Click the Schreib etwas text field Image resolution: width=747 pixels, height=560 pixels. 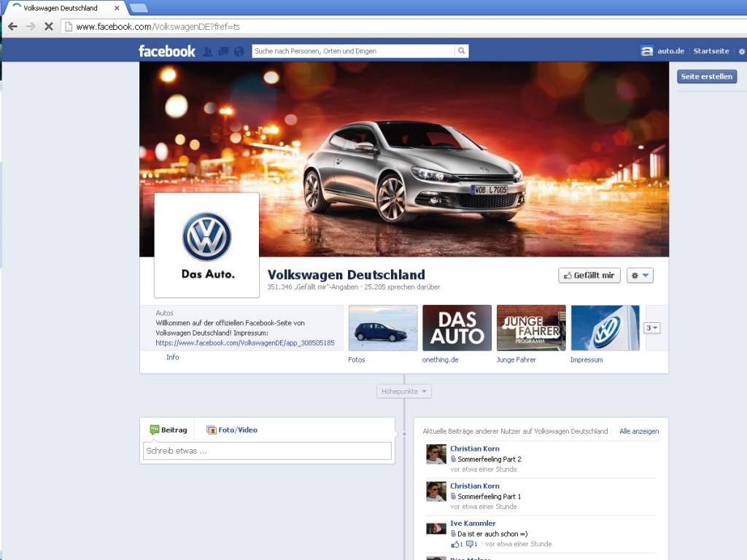(x=267, y=451)
